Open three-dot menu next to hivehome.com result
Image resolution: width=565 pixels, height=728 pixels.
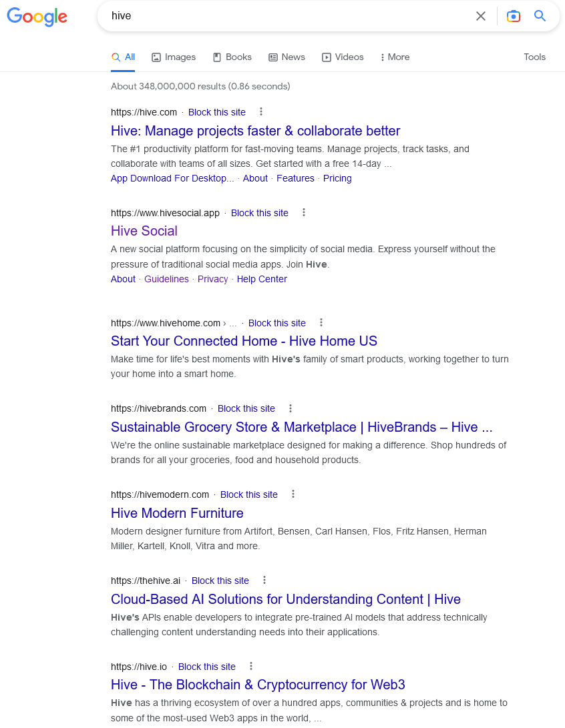pyautogui.click(x=321, y=322)
